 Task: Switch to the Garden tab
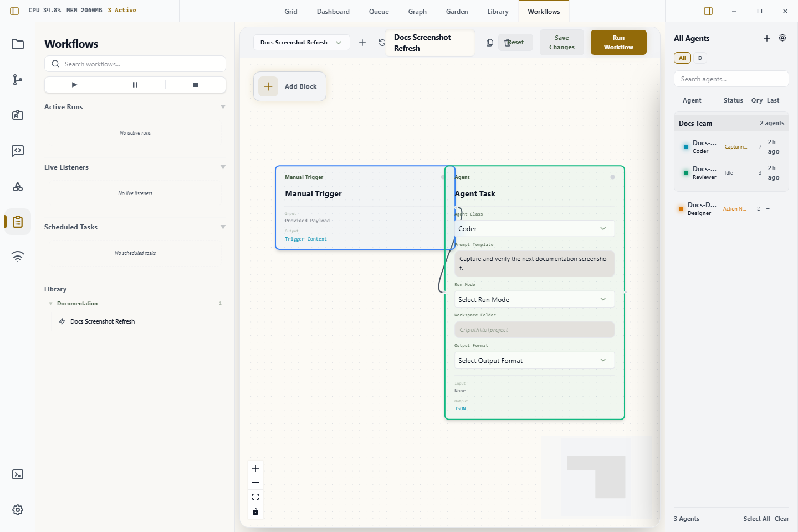(457, 12)
